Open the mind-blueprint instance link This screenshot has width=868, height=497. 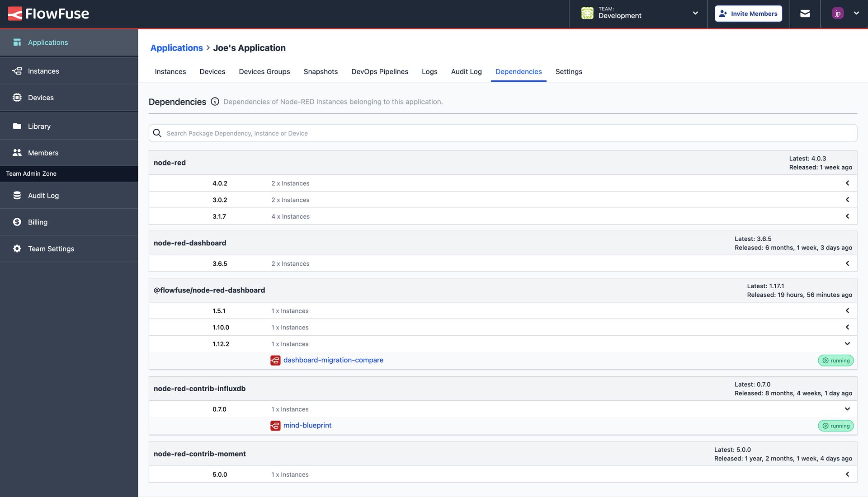pos(307,425)
